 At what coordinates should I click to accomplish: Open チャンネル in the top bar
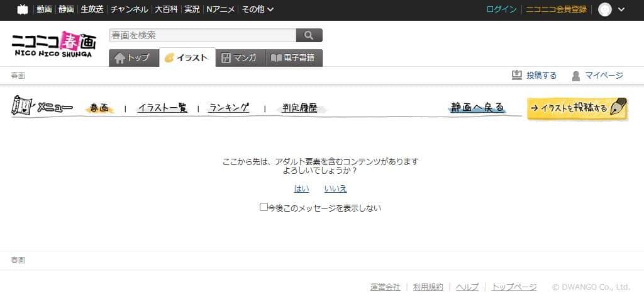[129, 9]
